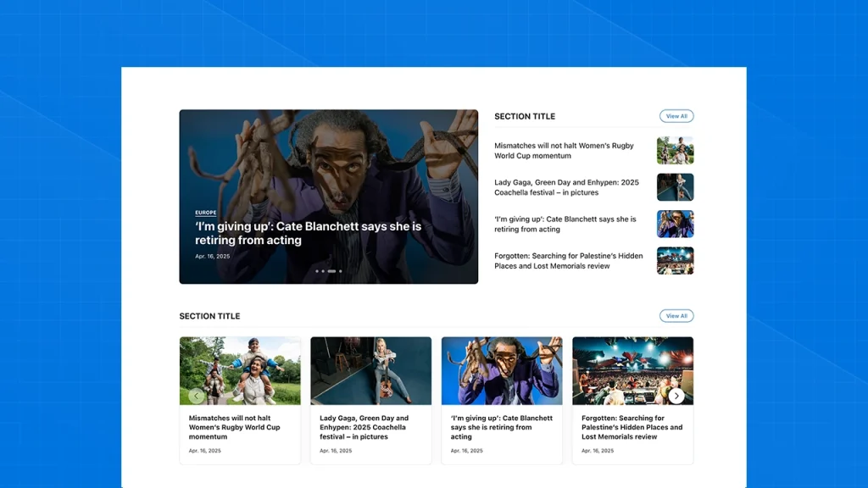Image resolution: width=868 pixels, height=488 pixels.
Task: Open the Forgotten: Searching for Palestine's card title
Action: coord(632,427)
